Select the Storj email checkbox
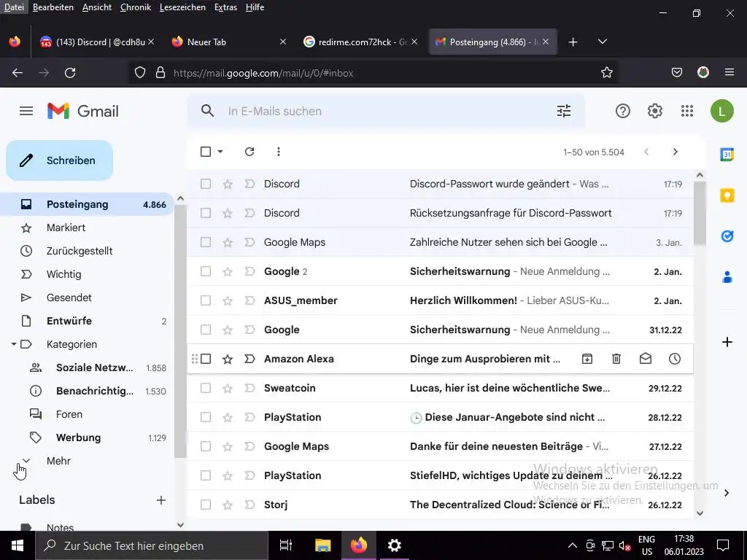 tap(206, 505)
